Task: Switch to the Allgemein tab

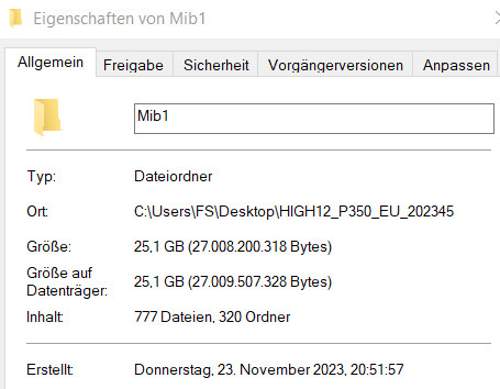Action: click(51, 62)
